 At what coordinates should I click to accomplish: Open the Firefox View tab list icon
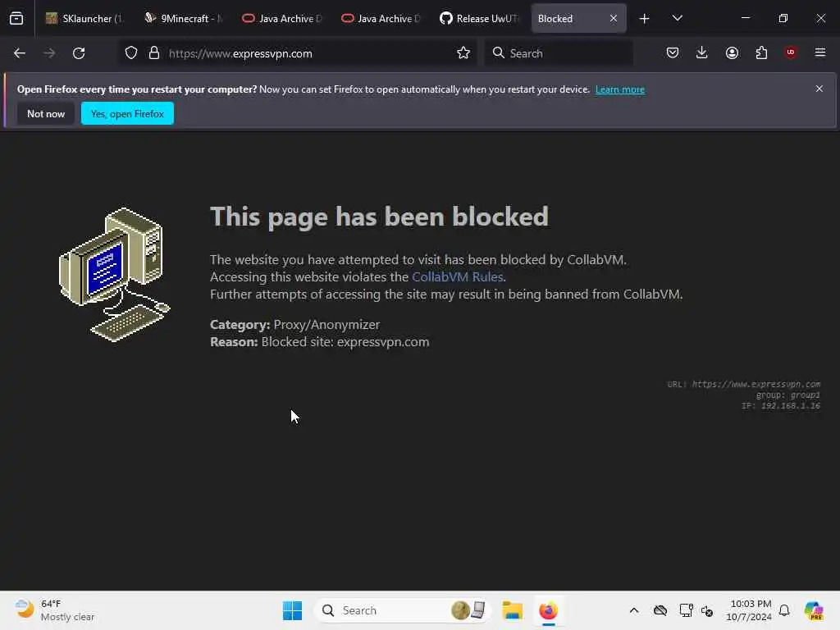(x=16, y=18)
